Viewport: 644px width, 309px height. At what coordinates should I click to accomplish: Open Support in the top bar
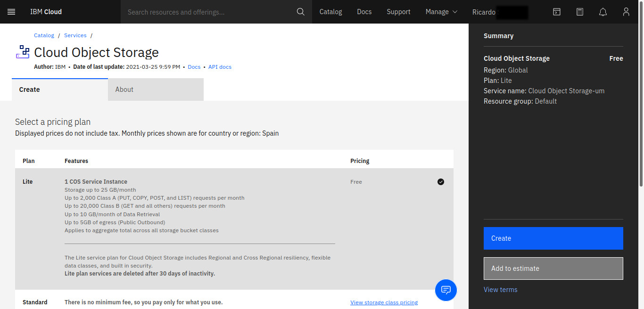pos(398,12)
